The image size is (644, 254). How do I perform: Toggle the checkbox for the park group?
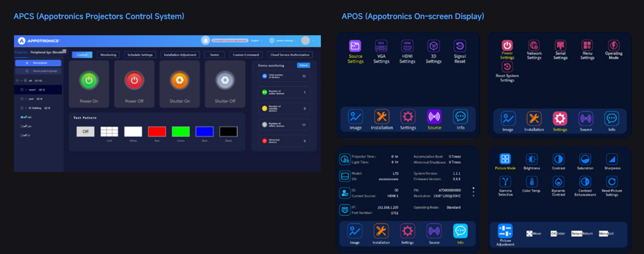pos(22,99)
